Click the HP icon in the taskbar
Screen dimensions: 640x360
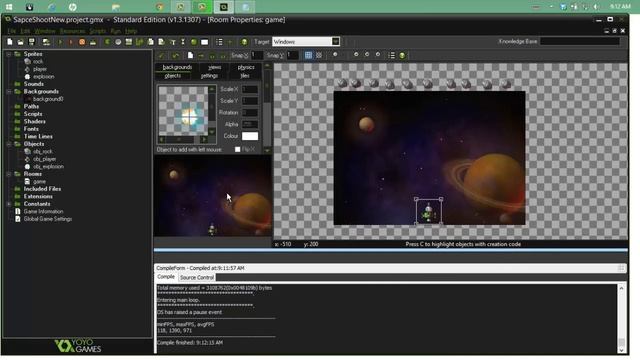coord(73,7)
